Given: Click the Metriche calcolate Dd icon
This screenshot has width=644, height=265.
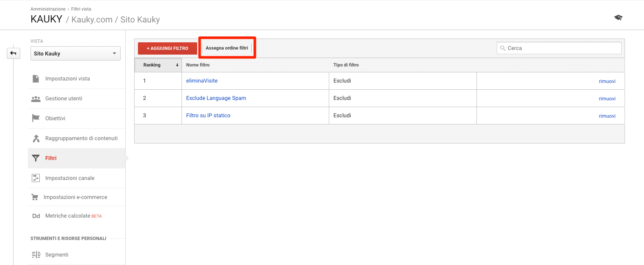Looking at the screenshot, I should click(x=36, y=215).
